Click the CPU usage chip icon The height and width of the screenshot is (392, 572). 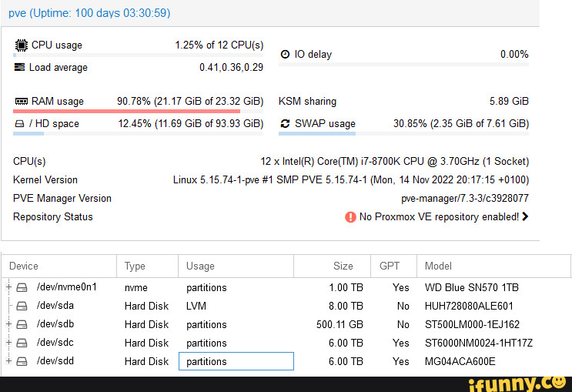(21, 45)
